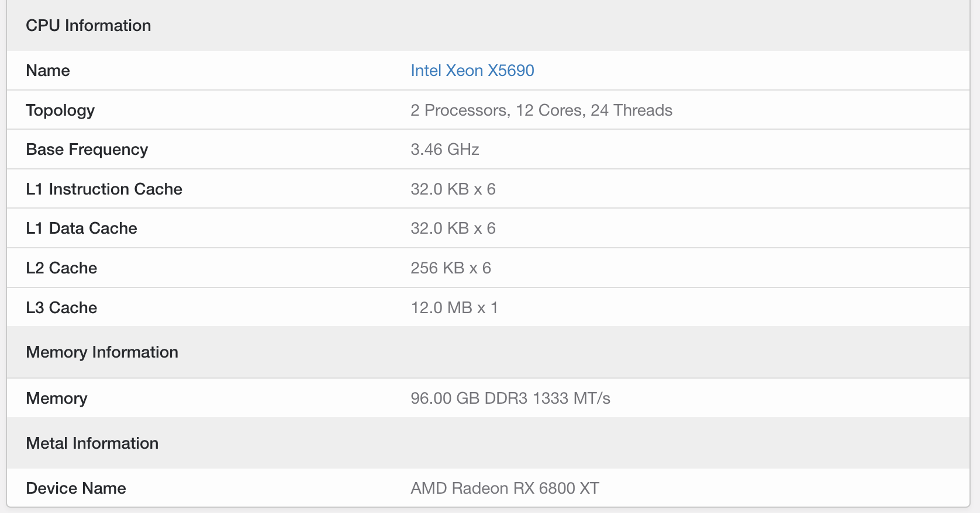Select the Base Frequency label
The height and width of the screenshot is (513, 980).
tap(87, 150)
